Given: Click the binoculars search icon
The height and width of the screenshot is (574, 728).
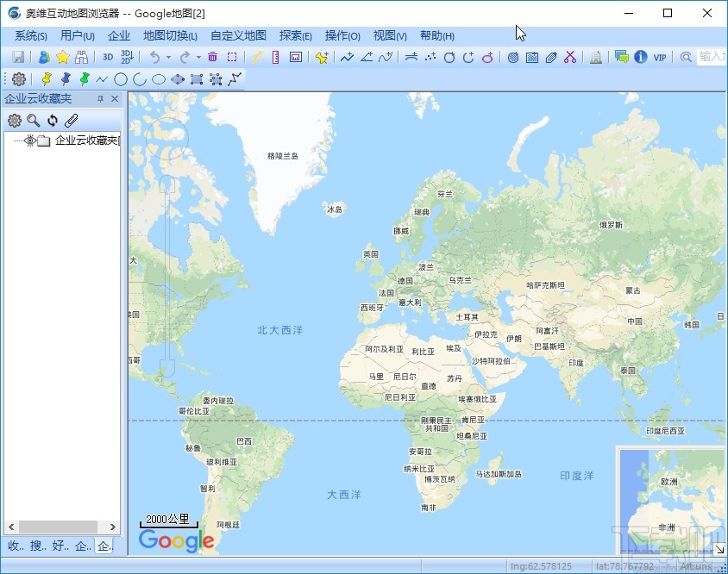Looking at the screenshot, I should 82,57.
